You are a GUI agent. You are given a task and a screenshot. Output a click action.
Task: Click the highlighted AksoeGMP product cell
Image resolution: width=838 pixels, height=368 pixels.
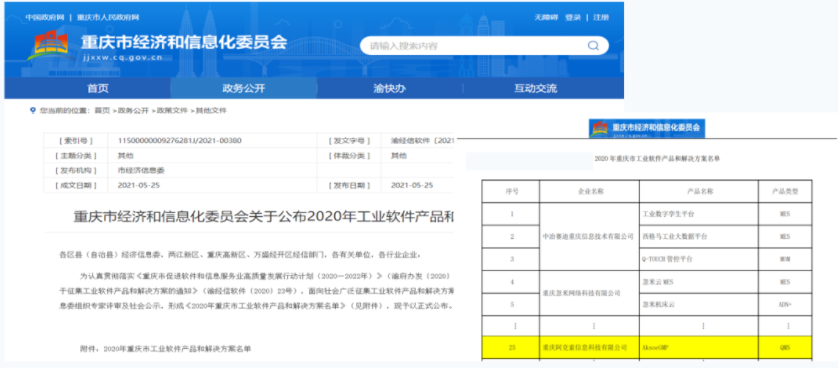coord(699,347)
